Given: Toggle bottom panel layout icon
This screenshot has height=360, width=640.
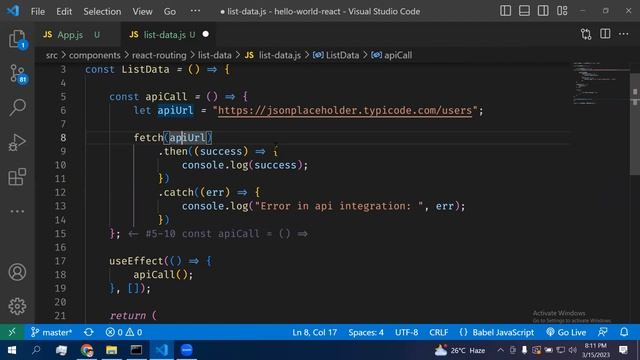Looking at the screenshot, I should [524, 11].
